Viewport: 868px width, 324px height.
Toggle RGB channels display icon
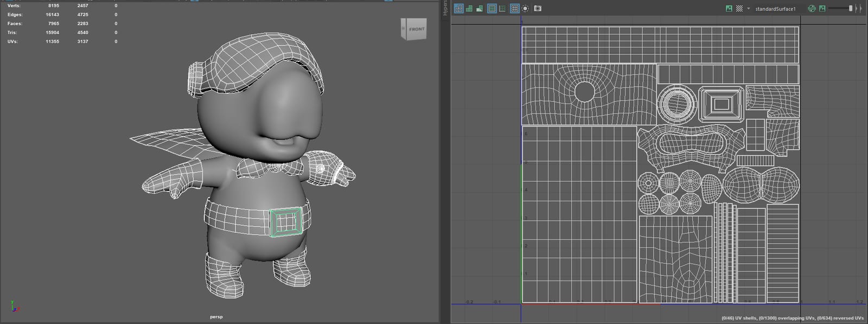pyautogui.click(x=812, y=8)
